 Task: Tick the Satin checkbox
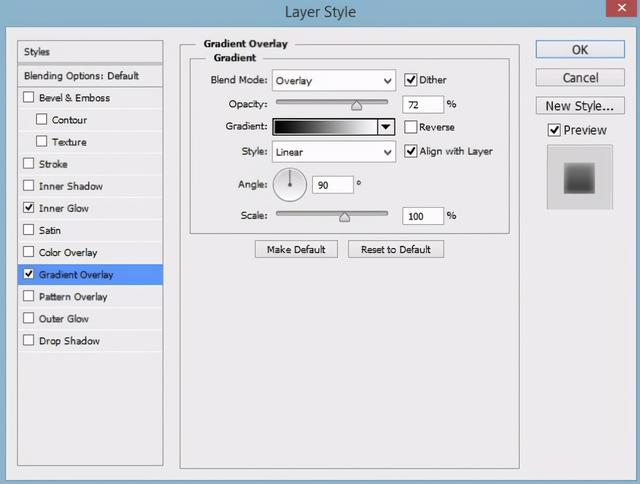[x=29, y=230]
